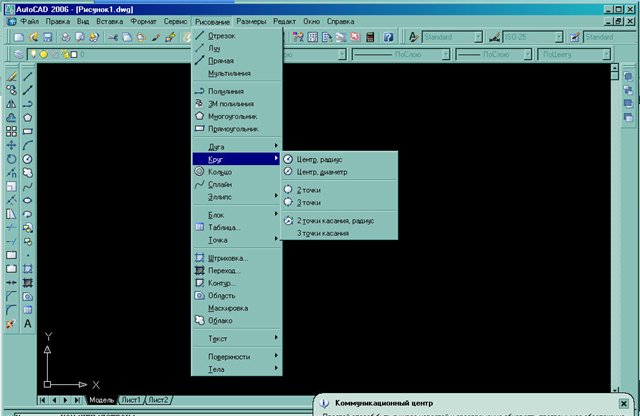Screen dimensions: 640x416
Task: Click the Help question mark icon
Action: click(387, 37)
